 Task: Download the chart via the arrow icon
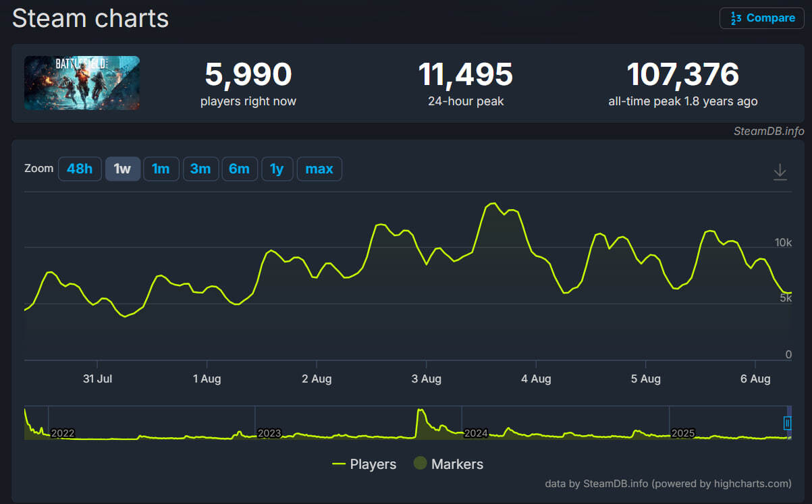780,172
